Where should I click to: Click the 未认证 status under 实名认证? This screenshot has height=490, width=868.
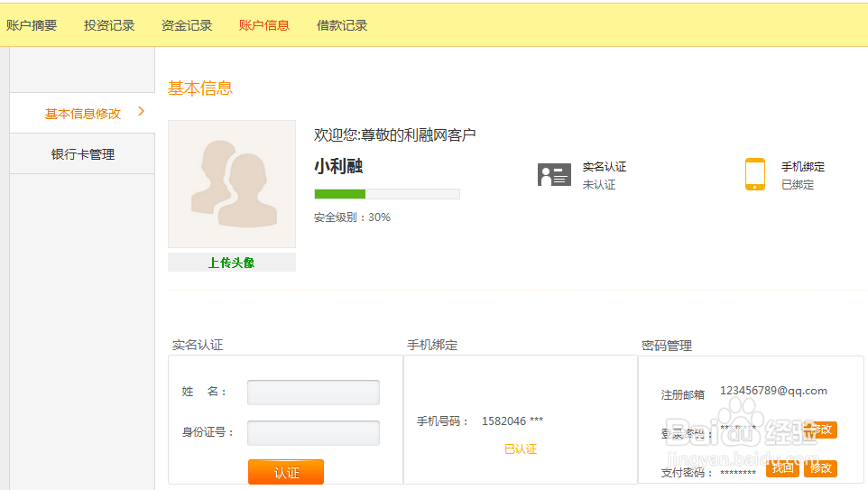coord(599,185)
